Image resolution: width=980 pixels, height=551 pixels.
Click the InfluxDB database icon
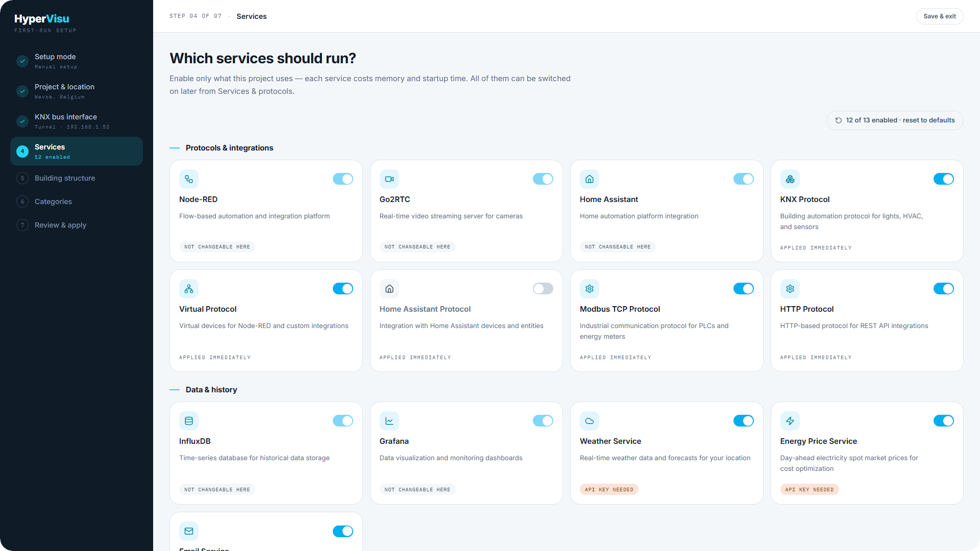pos(189,421)
